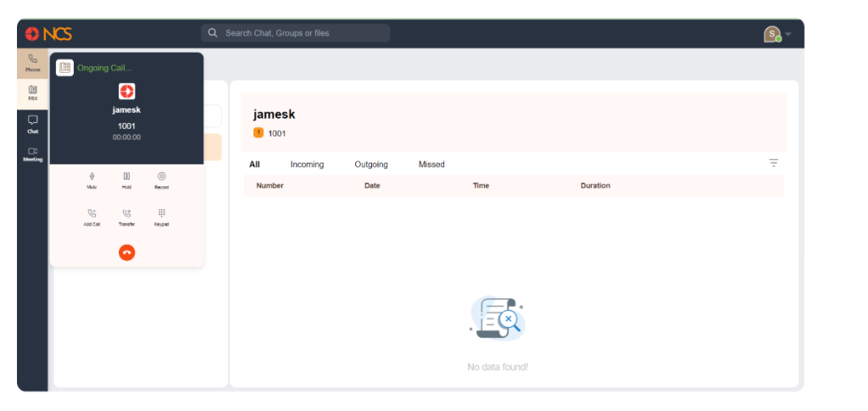This screenshot has width=868, height=411.
Task: Click the jamesk caller avatar
Action: pyautogui.click(x=127, y=92)
